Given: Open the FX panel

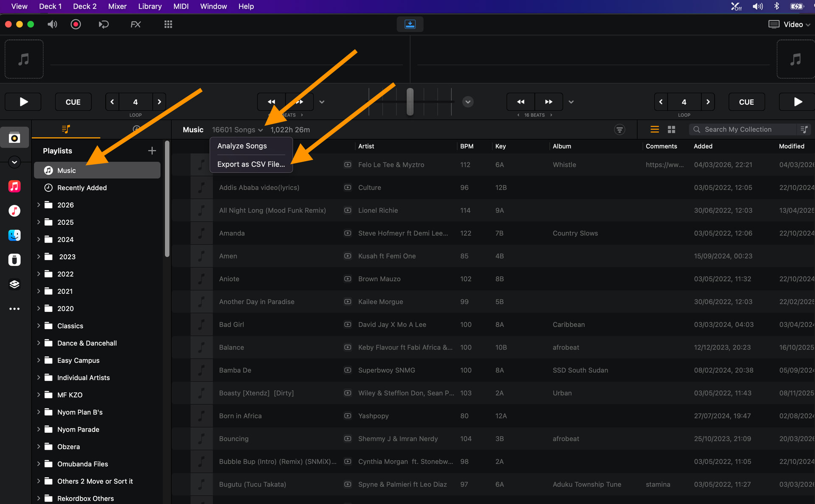Looking at the screenshot, I should [135, 24].
